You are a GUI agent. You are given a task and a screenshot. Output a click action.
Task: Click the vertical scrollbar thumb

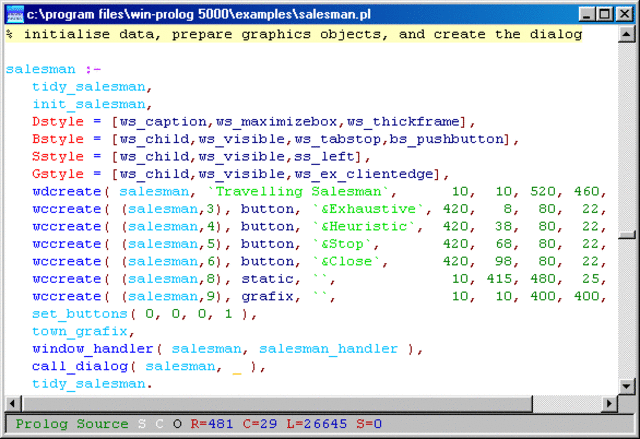click(x=627, y=235)
